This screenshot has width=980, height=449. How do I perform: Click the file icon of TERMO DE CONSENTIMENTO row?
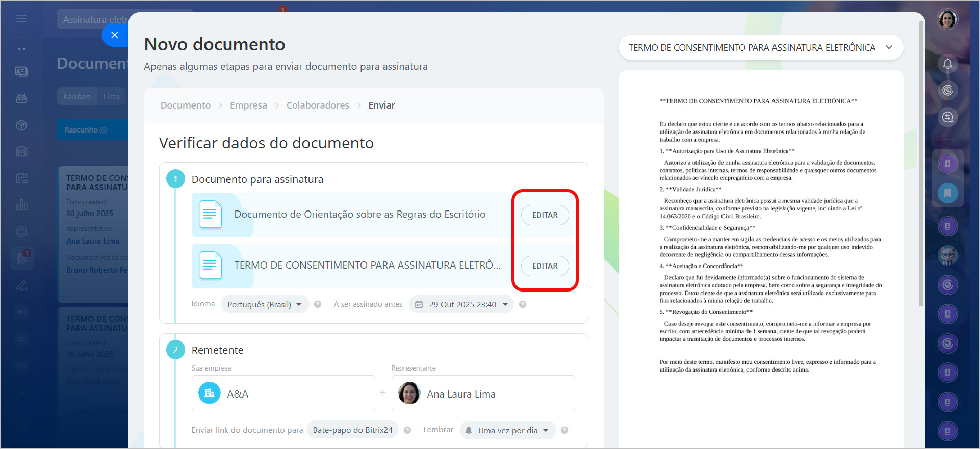point(211,266)
